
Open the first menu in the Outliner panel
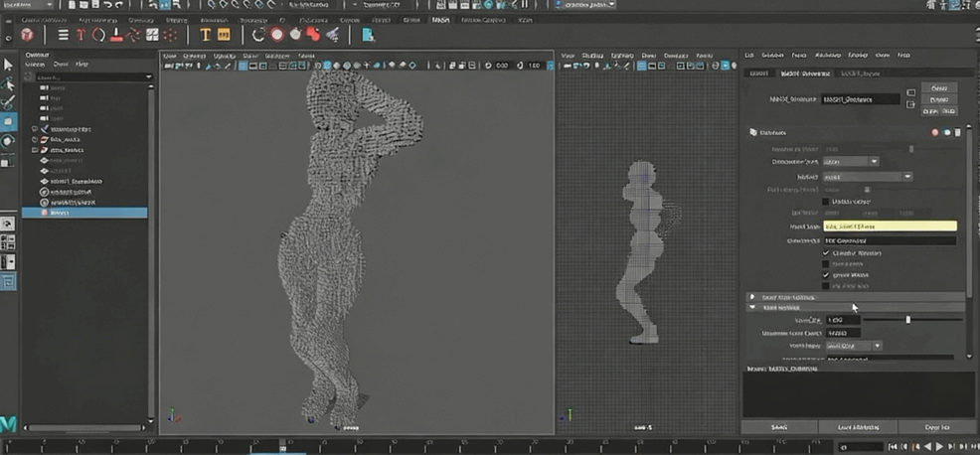36,64
